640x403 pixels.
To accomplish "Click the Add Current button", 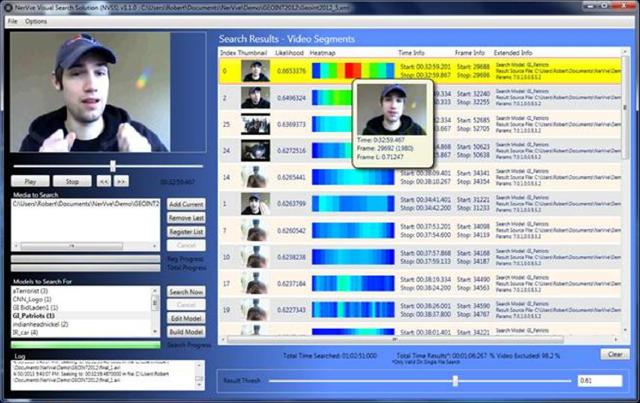I will [186, 204].
